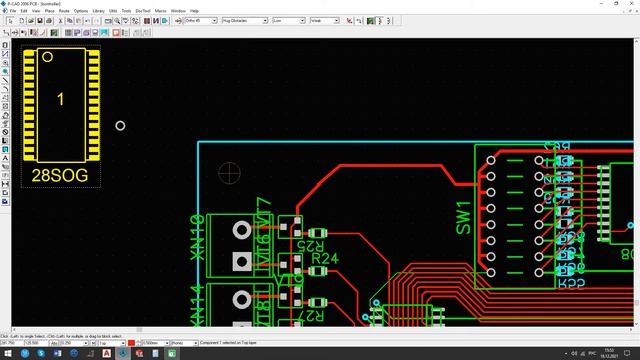This screenshot has height=360, width=640.
Task: Click the R24 resistor label on the board
Action: [325, 259]
